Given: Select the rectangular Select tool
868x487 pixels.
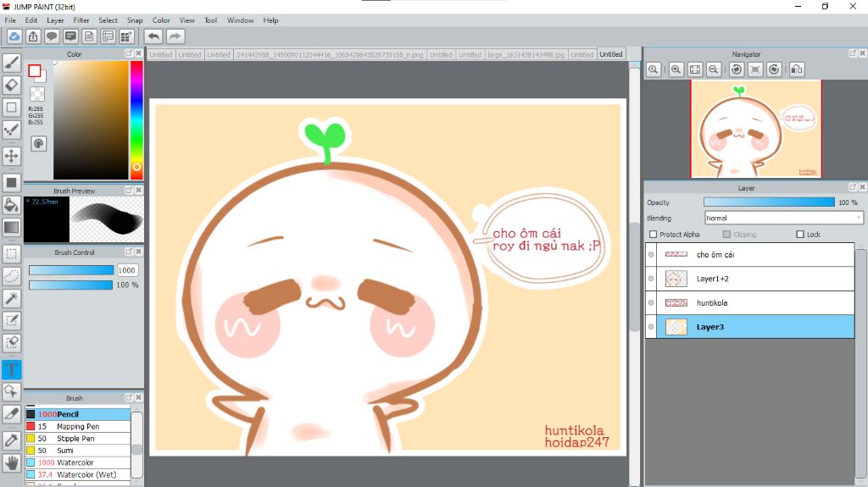Looking at the screenshot, I should [12, 253].
